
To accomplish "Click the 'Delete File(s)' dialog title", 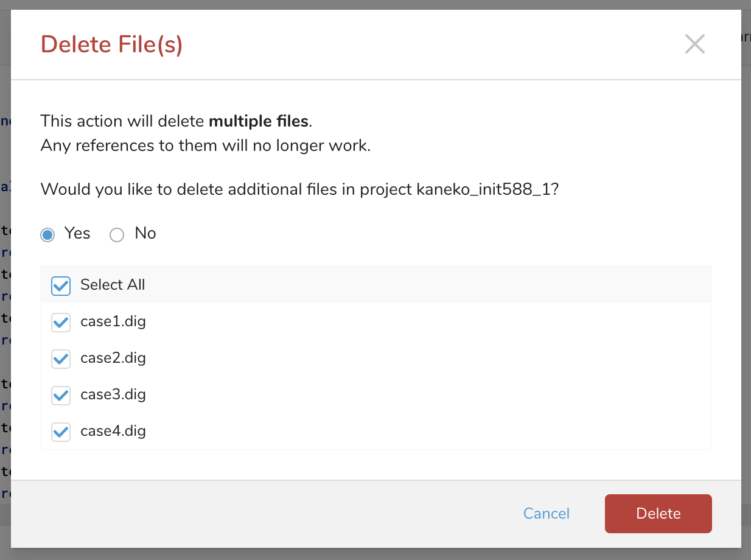I will (111, 45).
